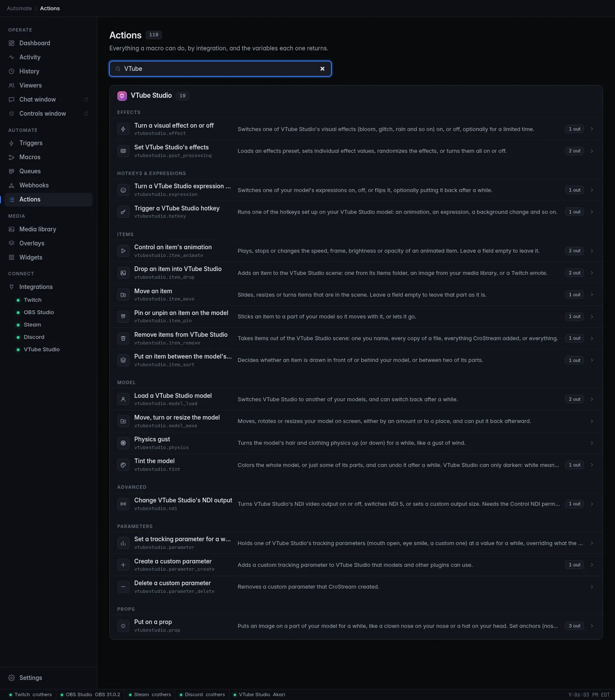Expand the Set VTube Studio's effects row chevron
This screenshot has height=700, width=615.
click(592, 151)
